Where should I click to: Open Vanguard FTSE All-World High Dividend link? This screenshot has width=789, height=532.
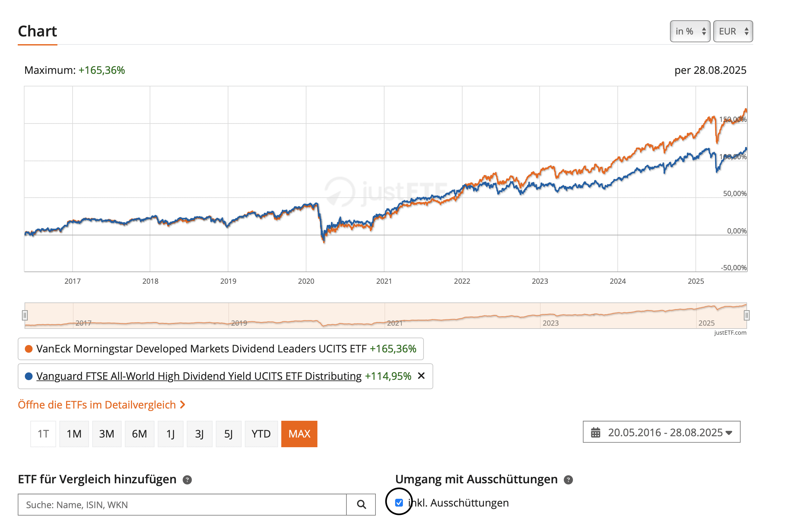(x=199, y=376)
